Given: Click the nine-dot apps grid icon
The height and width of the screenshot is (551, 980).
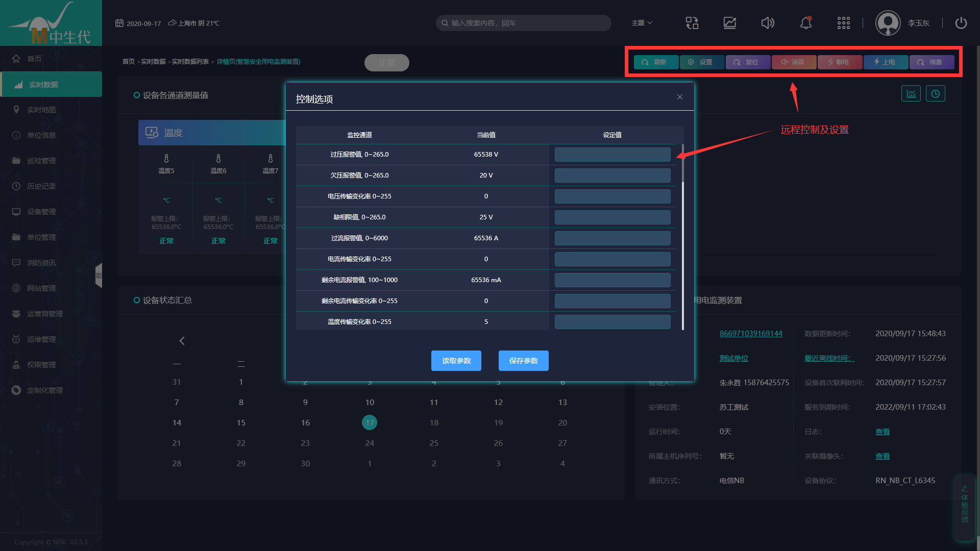Looking at the screenshot, I should tap(843, 23).
